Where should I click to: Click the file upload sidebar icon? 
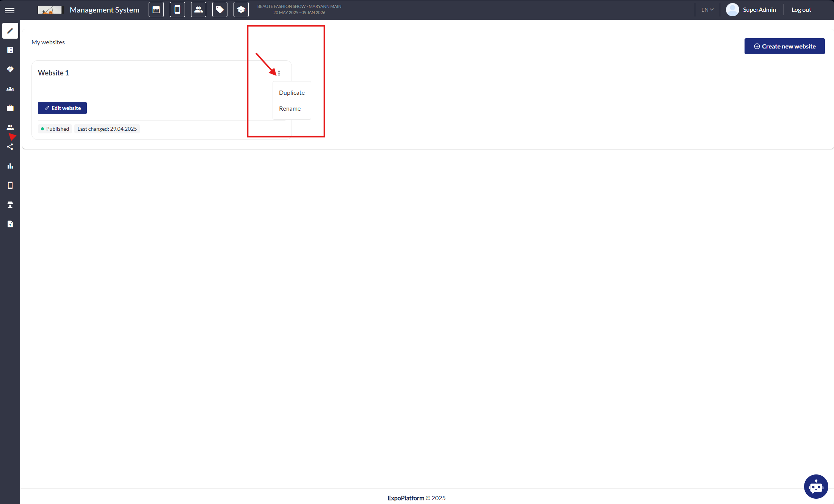(x=10, y=224)
